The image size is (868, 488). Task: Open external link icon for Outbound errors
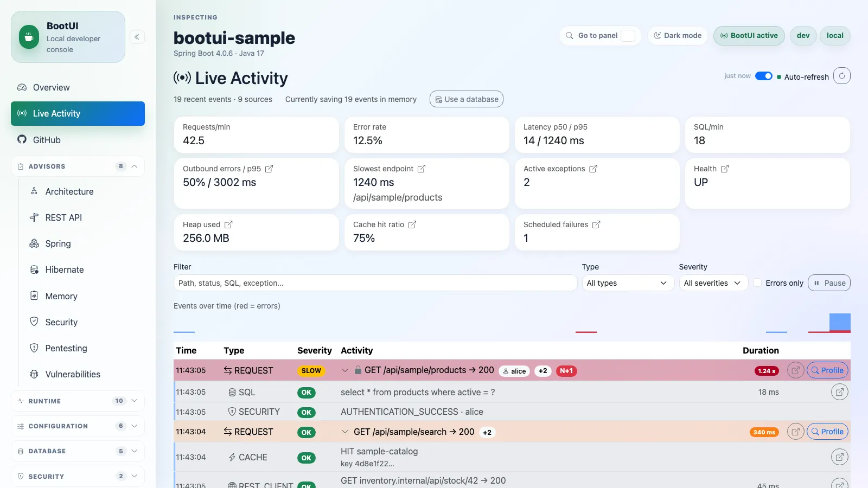(x=269, y=169)
